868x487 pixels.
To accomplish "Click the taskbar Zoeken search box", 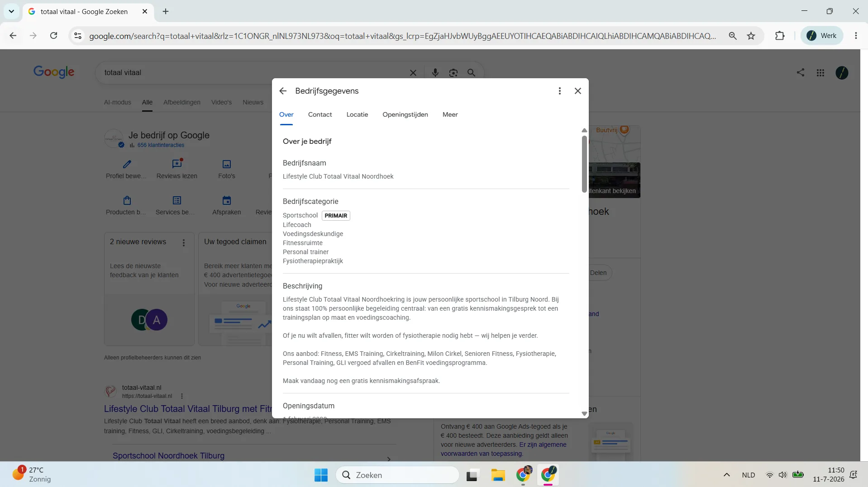I will tap(398, 475).
